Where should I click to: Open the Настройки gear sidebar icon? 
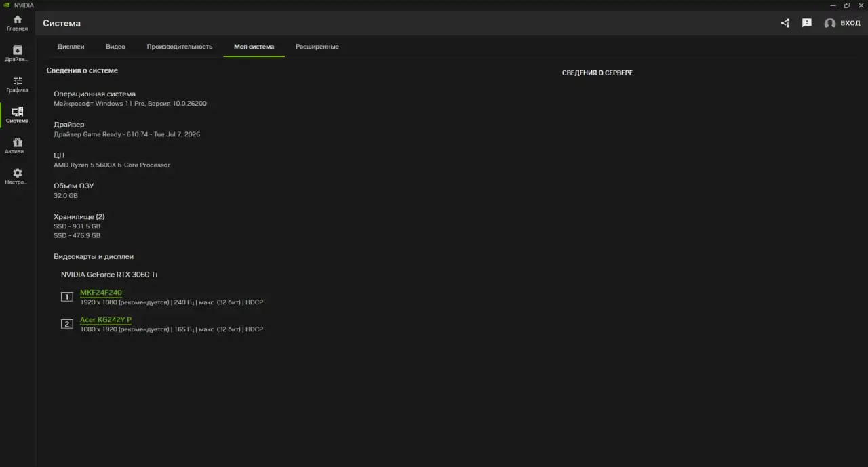click(x=18, y=176)
